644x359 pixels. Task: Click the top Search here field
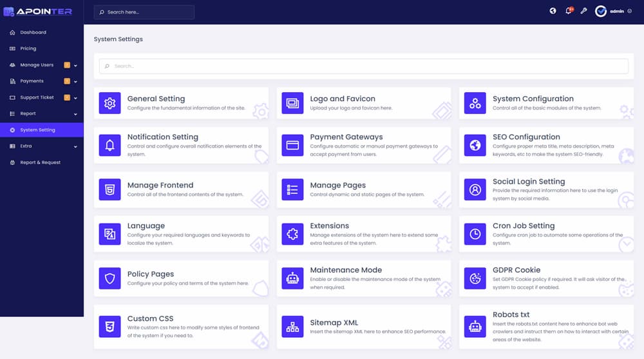pyautogui.click(x=144, y=12)
